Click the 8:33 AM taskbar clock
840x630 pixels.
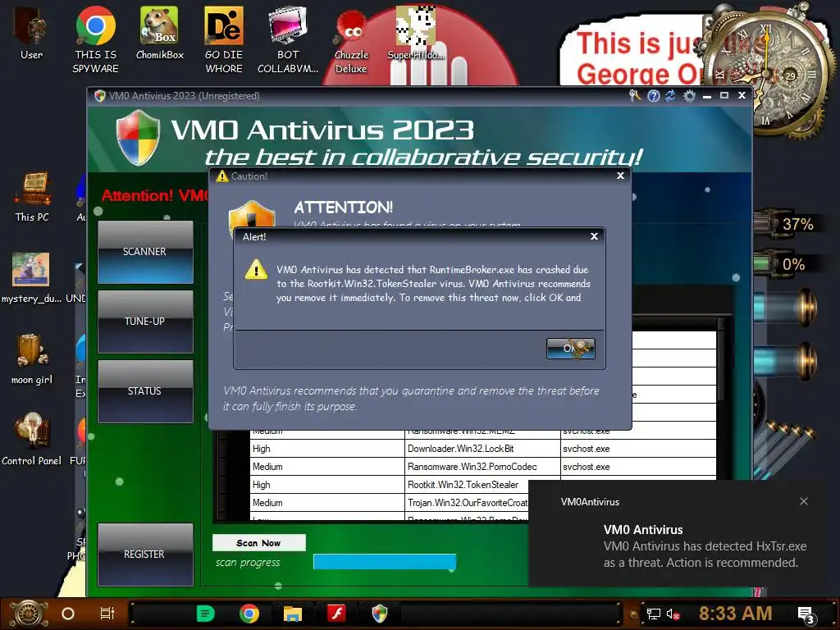click(735, 614)
